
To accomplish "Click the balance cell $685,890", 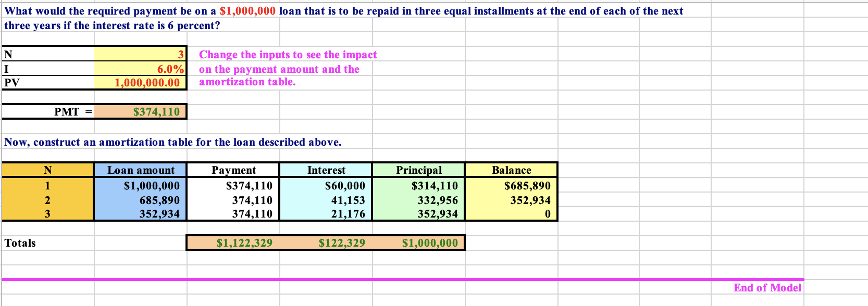I will click(511, 185).
